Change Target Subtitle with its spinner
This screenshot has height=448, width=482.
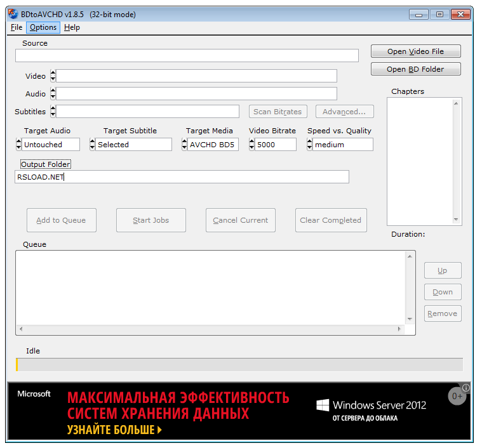pyautogui.click(x=92, y=144)
